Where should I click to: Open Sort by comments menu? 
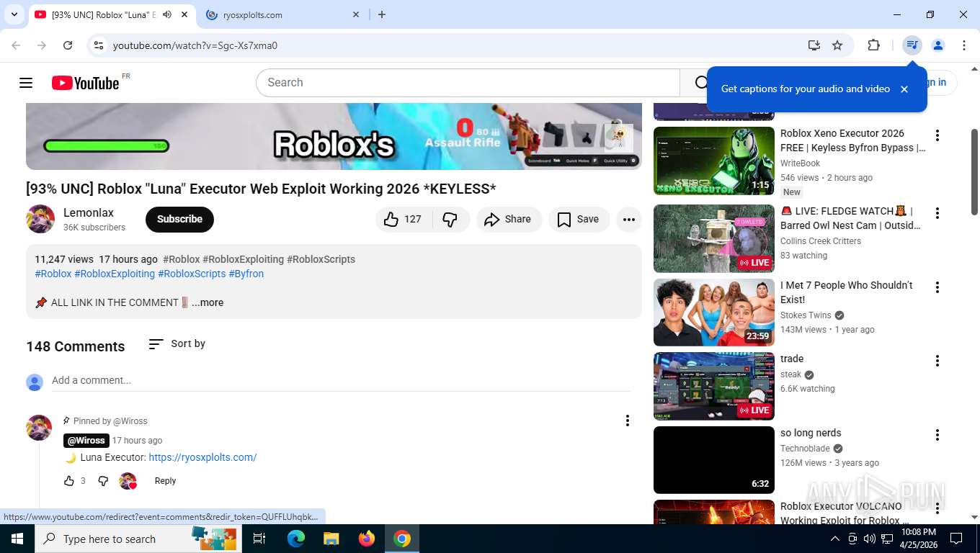tap(177, 344)
